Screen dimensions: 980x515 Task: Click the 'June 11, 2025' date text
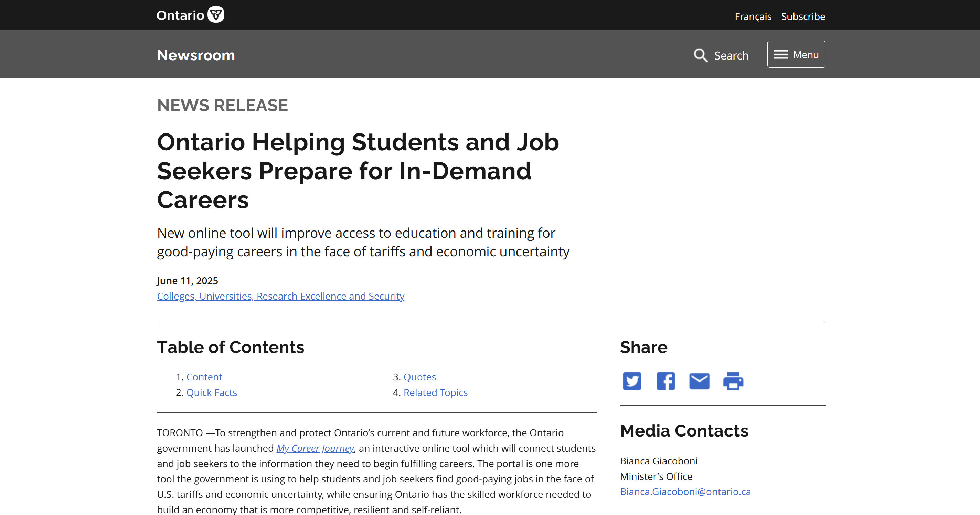[188, 281]
